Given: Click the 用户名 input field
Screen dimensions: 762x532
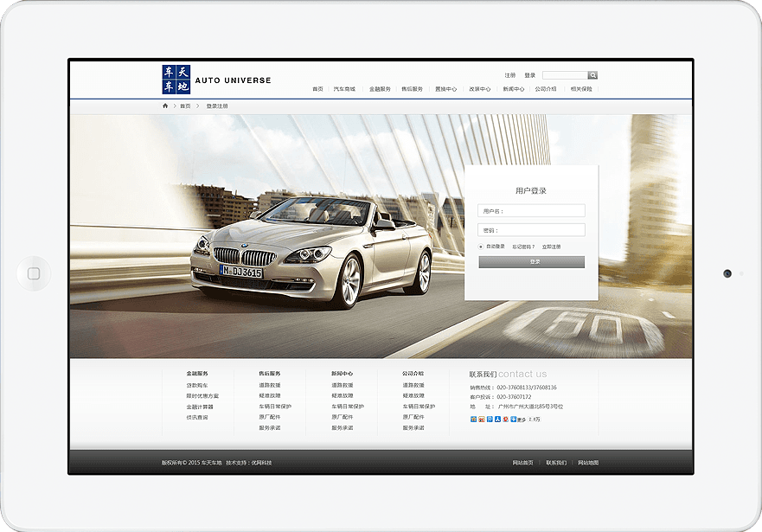Looking at the screenshot, I should click(x=531, y=211).
